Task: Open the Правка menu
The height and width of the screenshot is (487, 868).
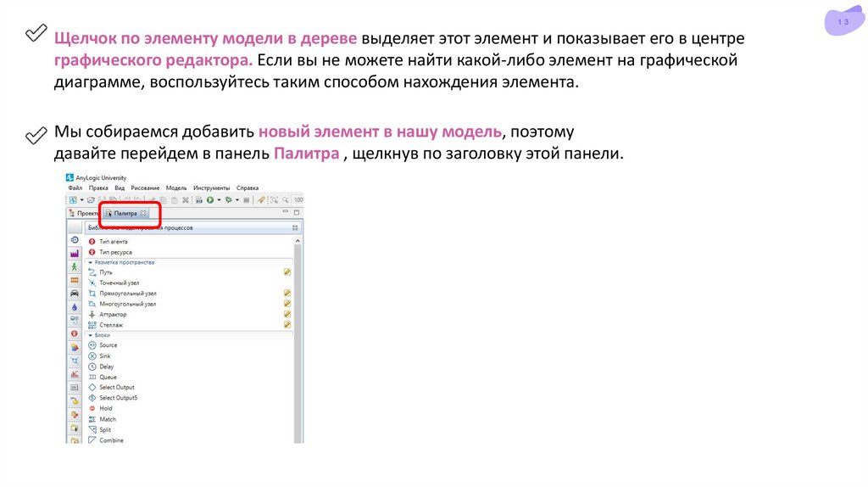Action: point(98,188)
